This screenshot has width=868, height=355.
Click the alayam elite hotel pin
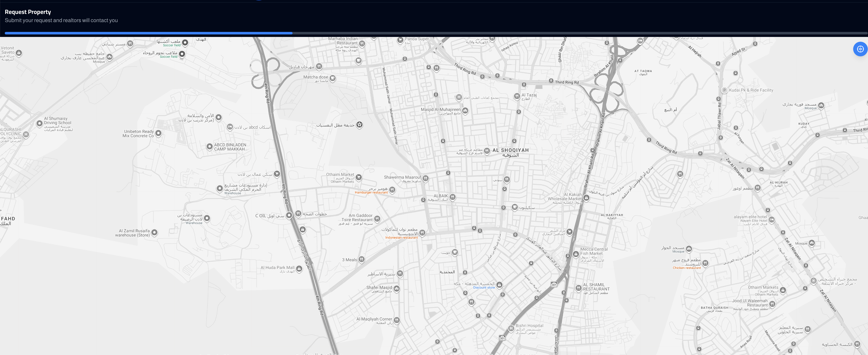771,220
